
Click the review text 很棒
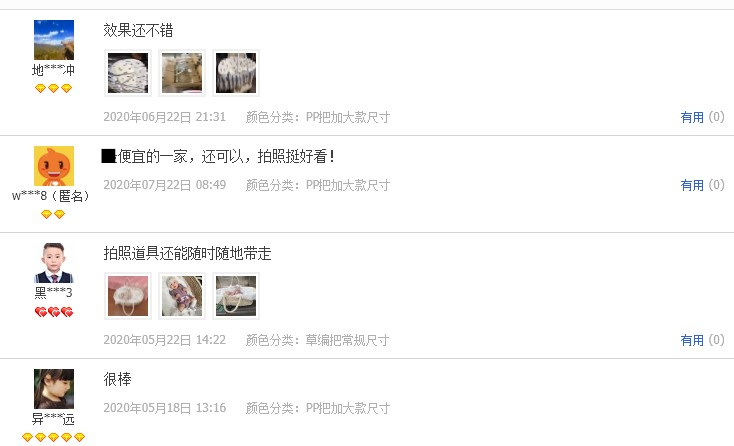[x=117, y=379]
